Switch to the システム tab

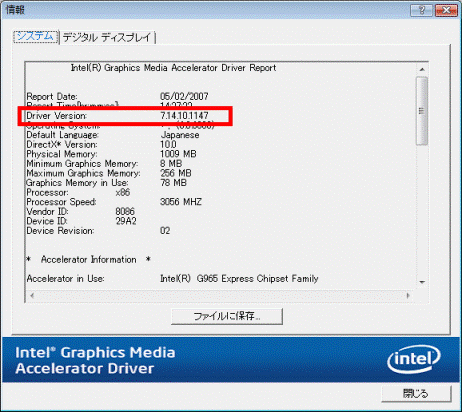point(36,37)
